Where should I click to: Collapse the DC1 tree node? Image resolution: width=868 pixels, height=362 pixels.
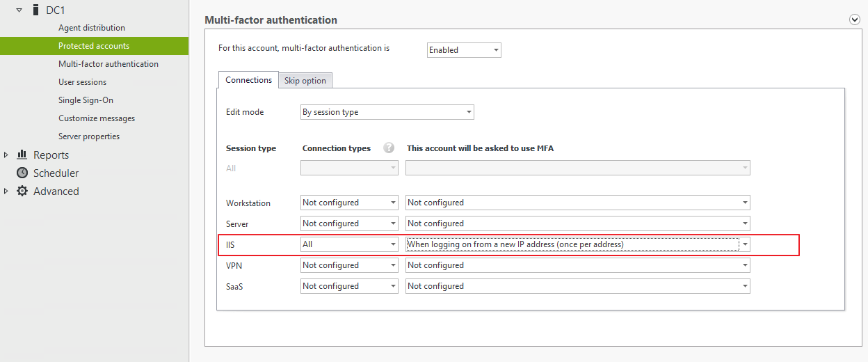pos(19,10)
